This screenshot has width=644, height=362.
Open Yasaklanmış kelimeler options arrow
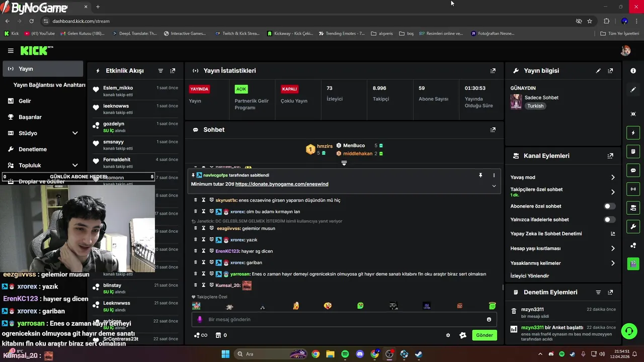pos(613,263)
